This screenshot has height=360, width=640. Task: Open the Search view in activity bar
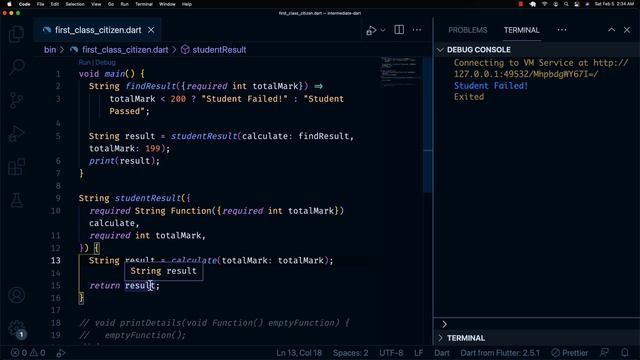(x=16, y=67)
